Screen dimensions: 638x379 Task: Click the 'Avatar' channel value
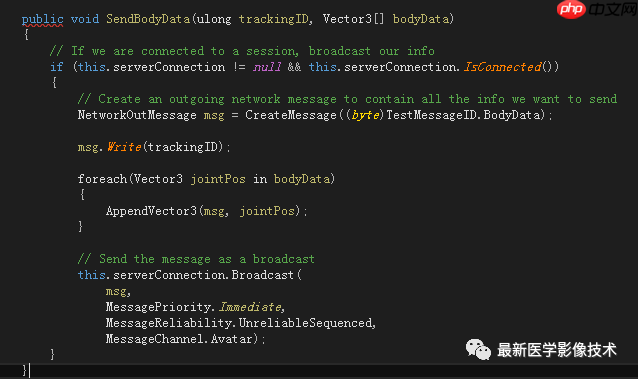click(232, 339)
